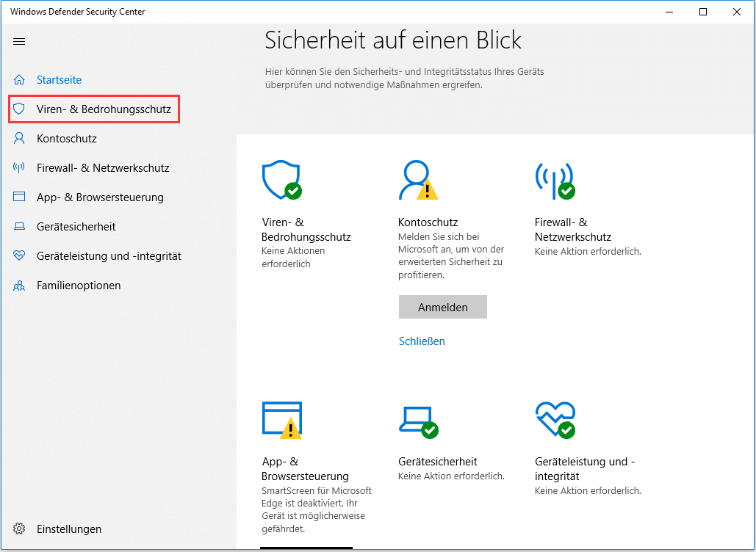Open the App- & Browsersteuerung tile title
The height and width of the screenshot is (552, 756).
pos(305,468)
